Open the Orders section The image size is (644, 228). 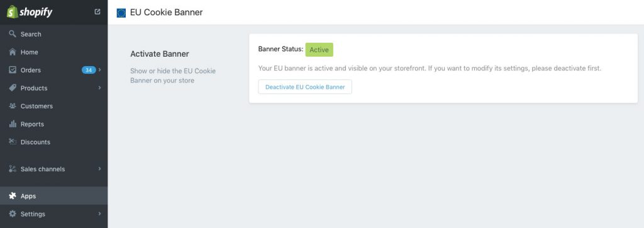pos(54,70)
